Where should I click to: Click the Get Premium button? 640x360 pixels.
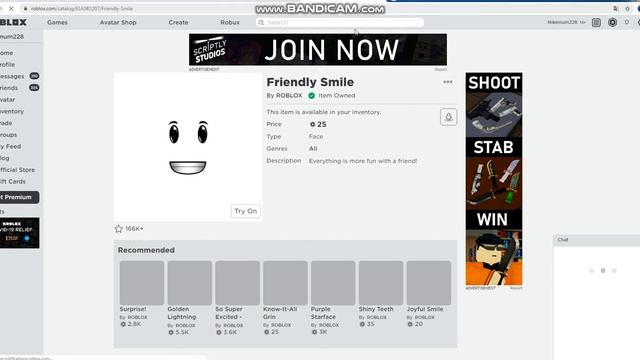(20, 197)
